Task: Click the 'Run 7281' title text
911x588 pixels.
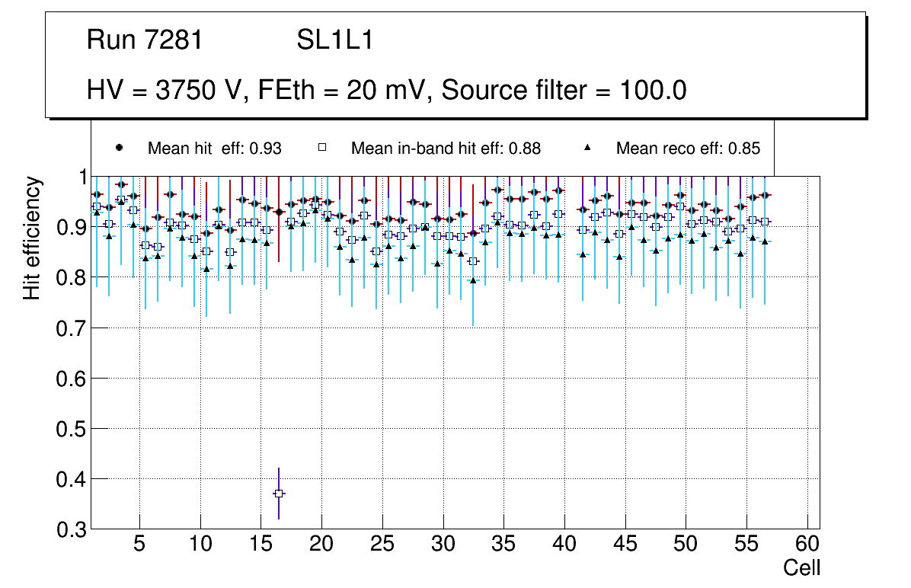Action: click(x=145, y=40)
